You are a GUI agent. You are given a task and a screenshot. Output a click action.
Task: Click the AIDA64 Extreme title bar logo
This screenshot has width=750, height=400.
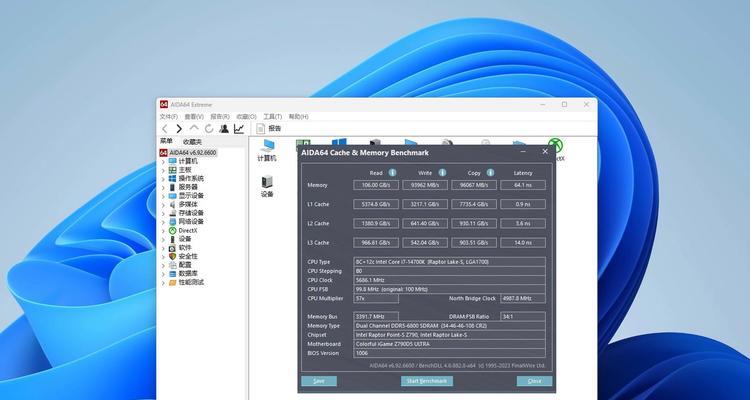(164, 104)
